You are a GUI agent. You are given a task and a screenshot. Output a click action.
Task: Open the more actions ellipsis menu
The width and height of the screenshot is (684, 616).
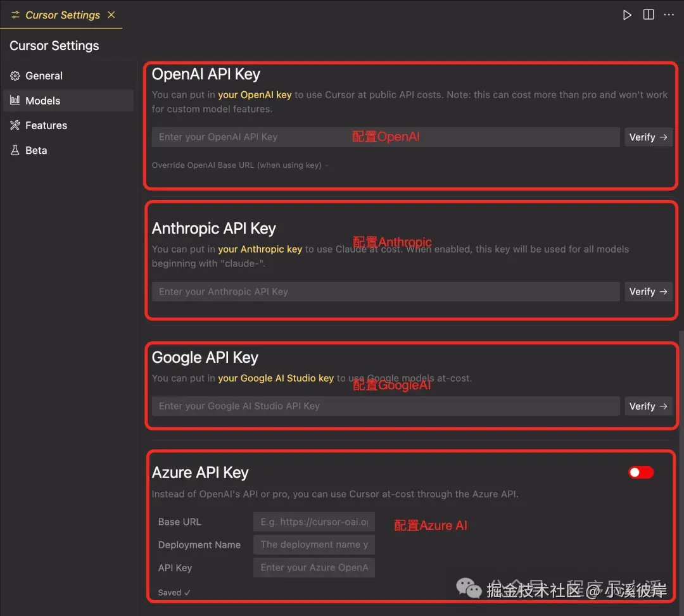pos(669,15)
